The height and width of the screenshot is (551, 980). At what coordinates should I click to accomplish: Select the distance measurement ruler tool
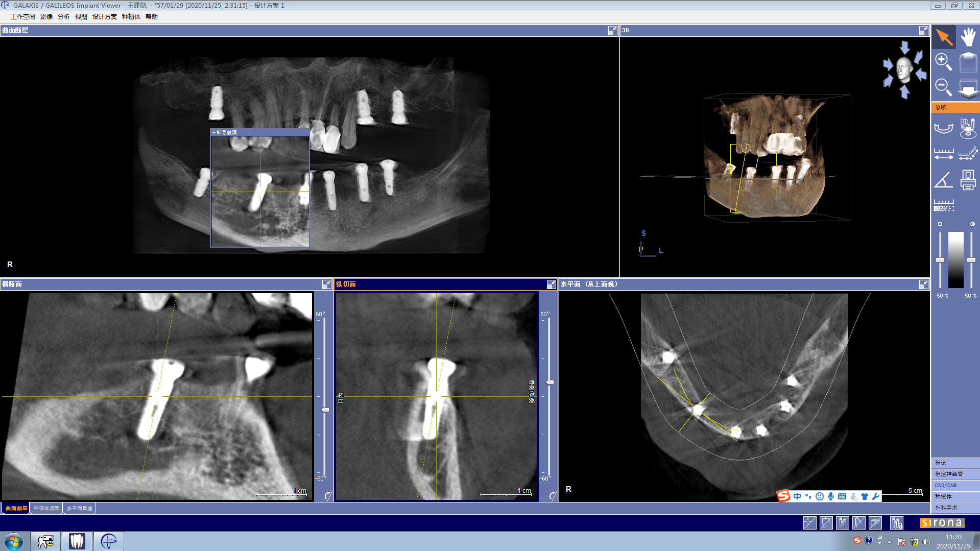pyautogui.click(x=943, y=154)
